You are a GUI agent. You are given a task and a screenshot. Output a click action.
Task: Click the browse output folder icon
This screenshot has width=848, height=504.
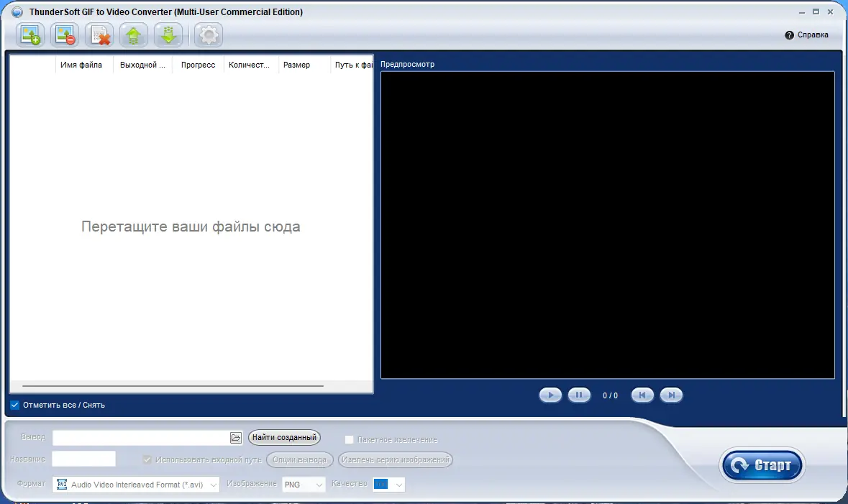point(237,436)
